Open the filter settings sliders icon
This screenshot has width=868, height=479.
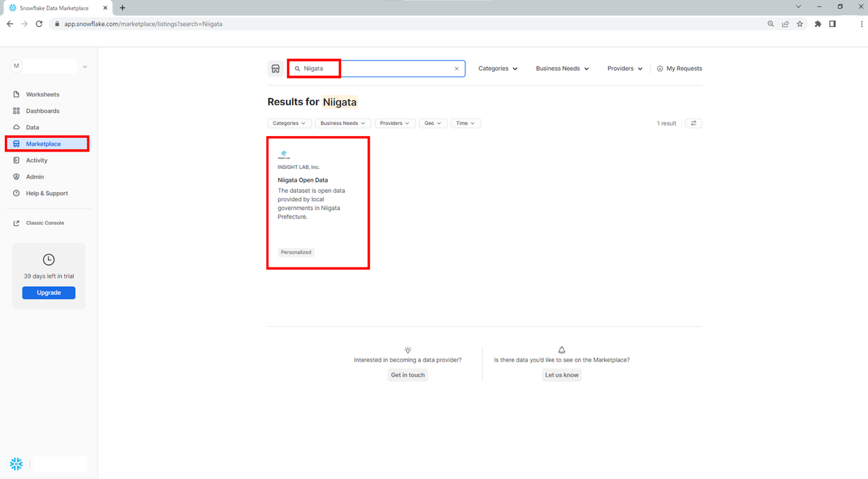click(694, 124)
